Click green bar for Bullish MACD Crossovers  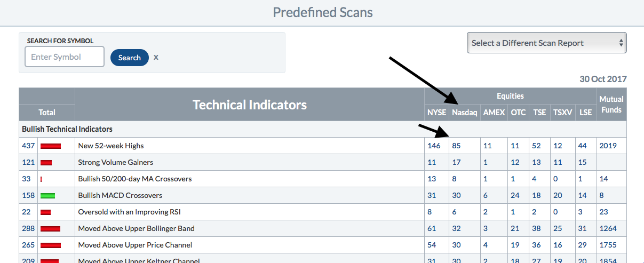click(x=47, y=195)
